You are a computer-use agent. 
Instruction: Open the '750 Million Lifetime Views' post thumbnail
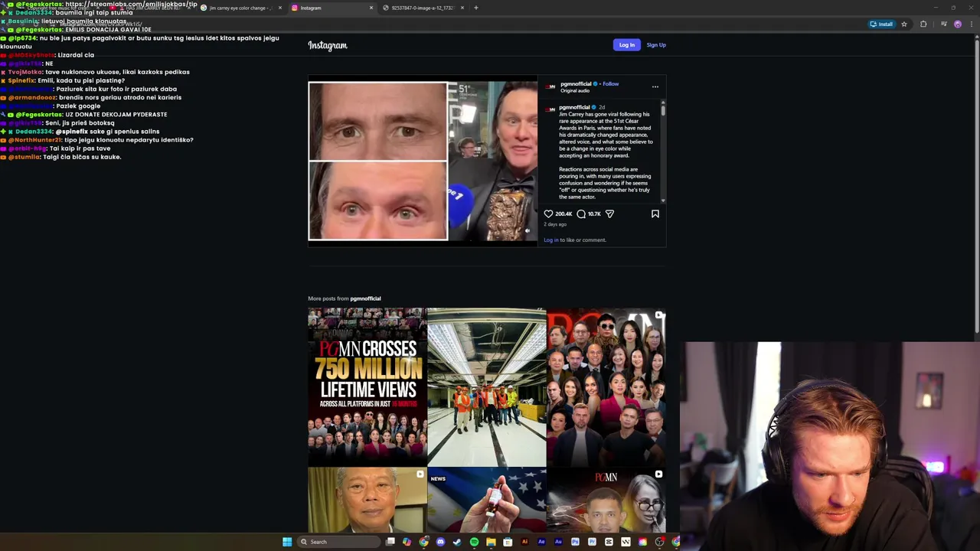[367, 386]
